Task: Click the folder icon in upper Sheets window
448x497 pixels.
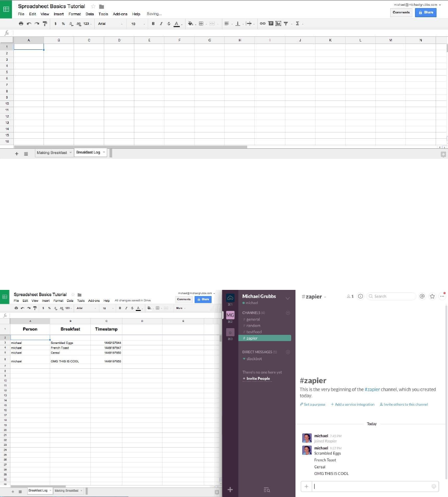Action: click(x=101, y=7)
